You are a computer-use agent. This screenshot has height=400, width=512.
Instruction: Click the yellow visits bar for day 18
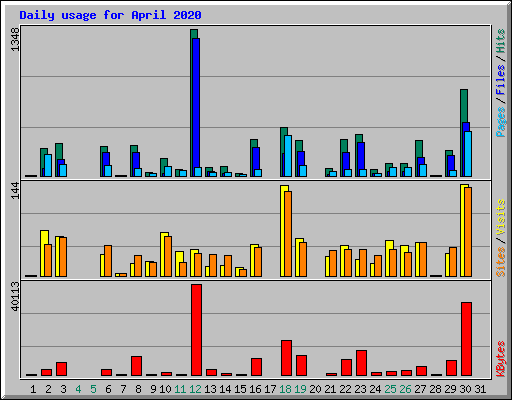(283, 231)
